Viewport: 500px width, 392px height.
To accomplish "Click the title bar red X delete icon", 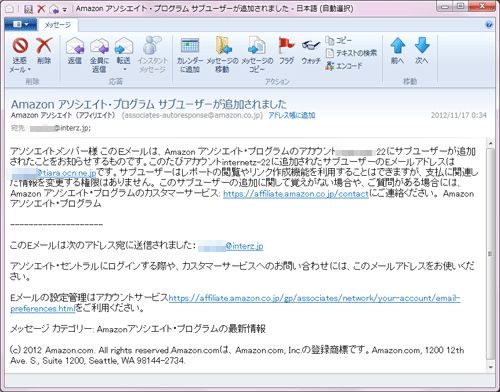I will coord(41,9).
